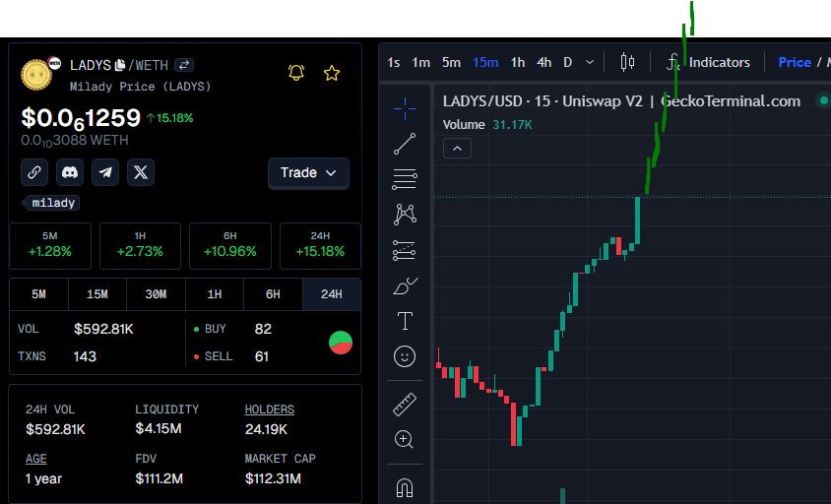Select the crosshair cursor tool
Viewport: 831px width, 504px height.
[x=405, y=108]
